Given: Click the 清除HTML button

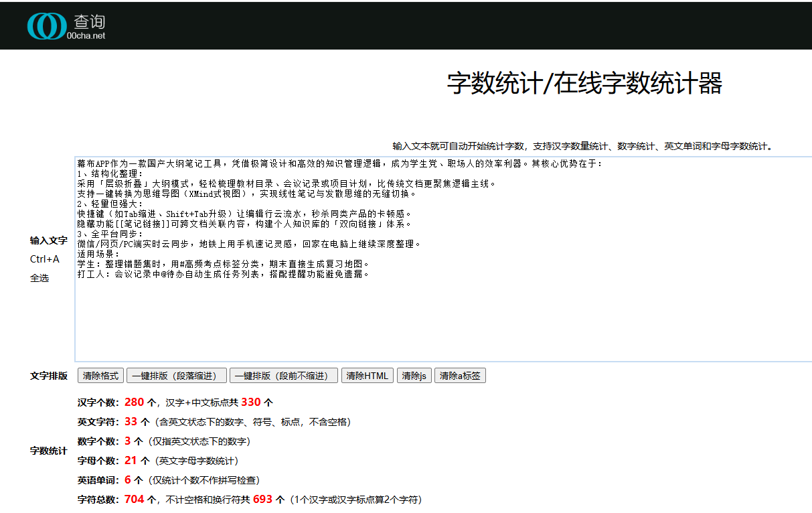Looking at the screenshot, I should point(368,376).
